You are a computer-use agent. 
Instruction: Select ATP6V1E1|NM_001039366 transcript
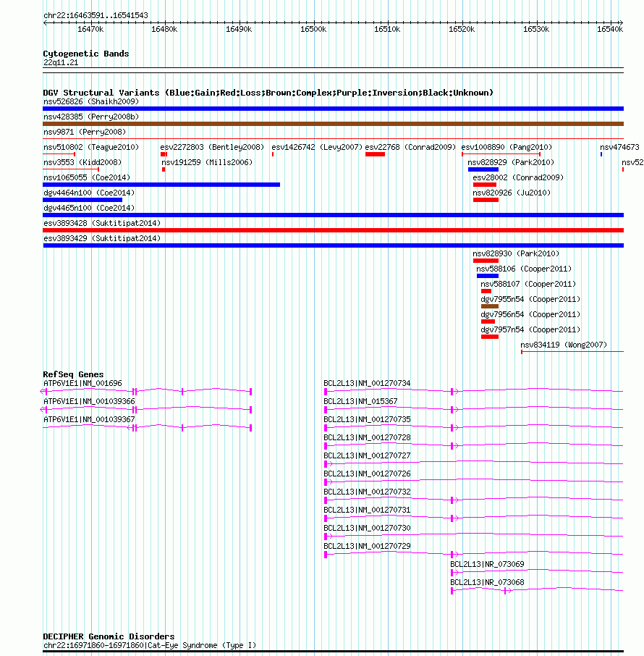(x=89, y=401)
